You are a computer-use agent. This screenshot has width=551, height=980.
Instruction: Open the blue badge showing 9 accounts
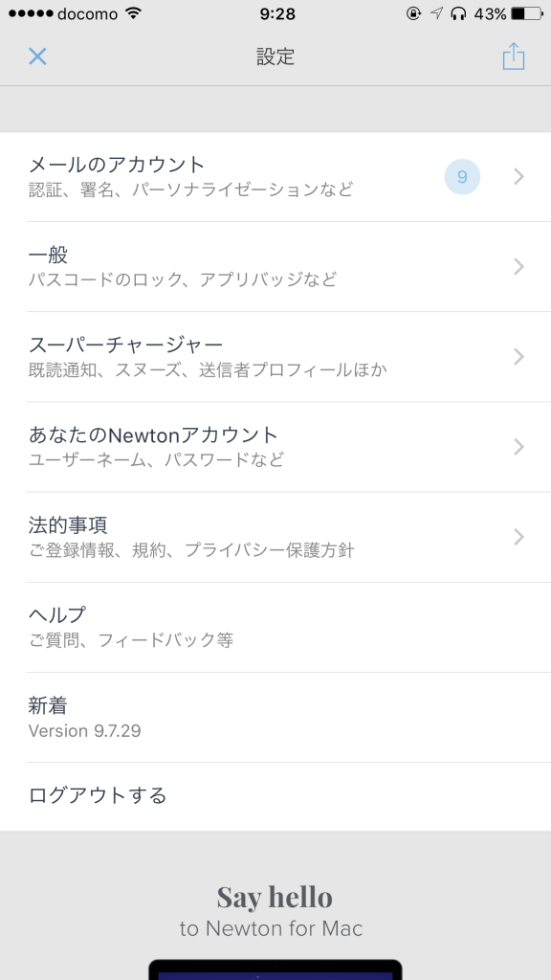(462, 177)
